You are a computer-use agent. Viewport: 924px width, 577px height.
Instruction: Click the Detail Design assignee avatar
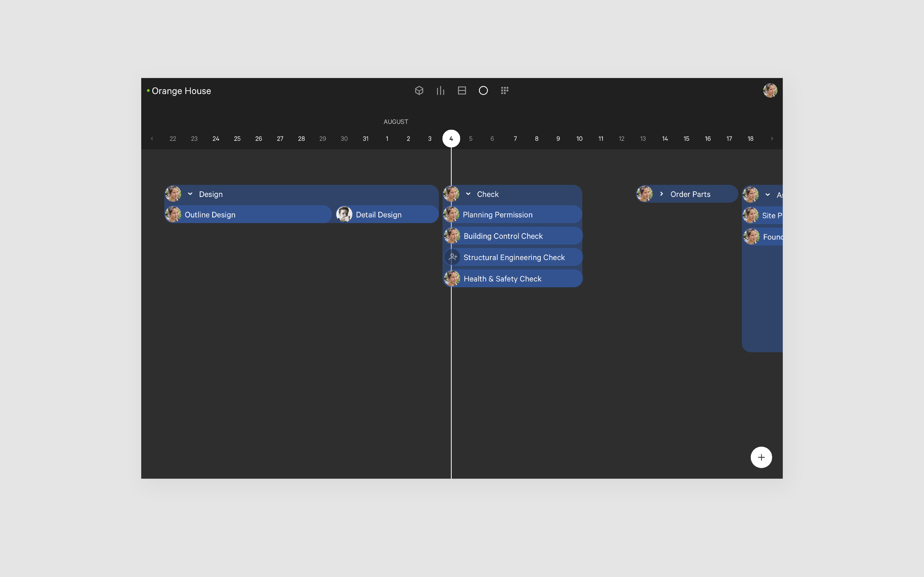344,214
